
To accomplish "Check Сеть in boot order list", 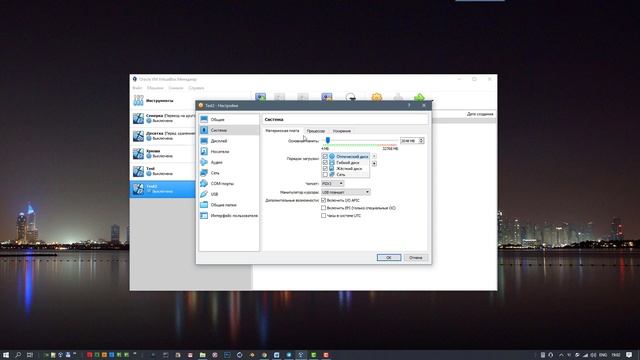I will pyautogui.click(x=325, y=174).
